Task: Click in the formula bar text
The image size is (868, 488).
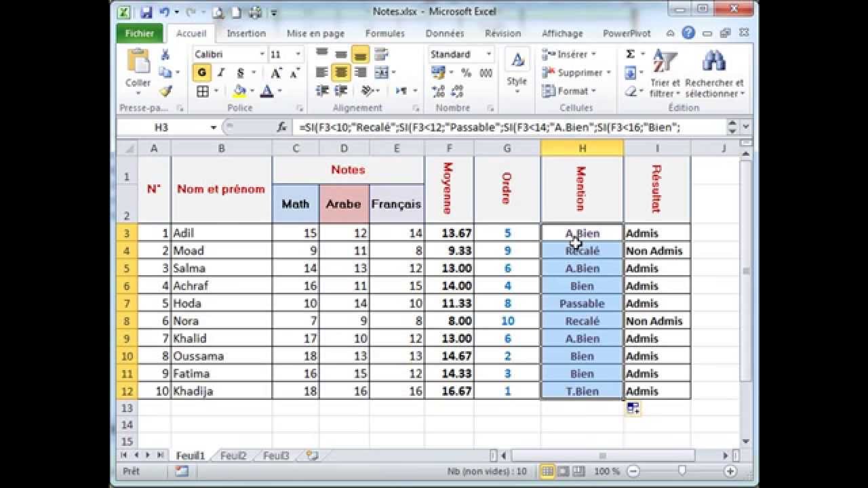Action: click(x=509, y=127)
